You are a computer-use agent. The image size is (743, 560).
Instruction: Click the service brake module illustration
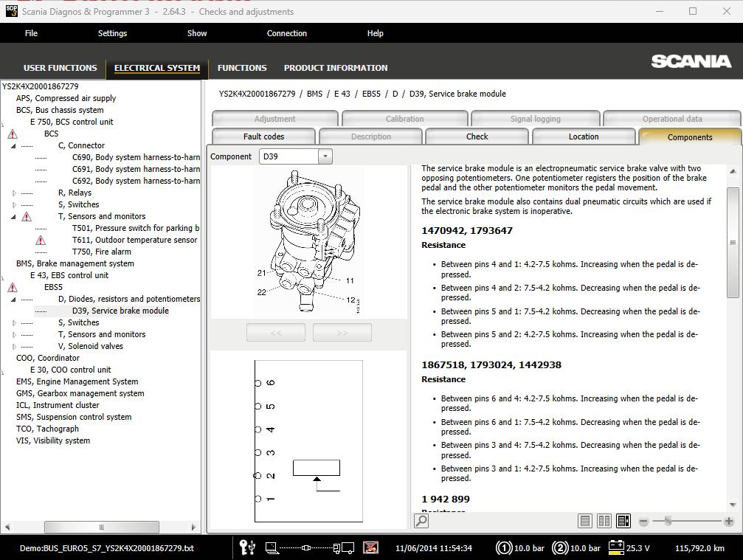pos(309,243)
